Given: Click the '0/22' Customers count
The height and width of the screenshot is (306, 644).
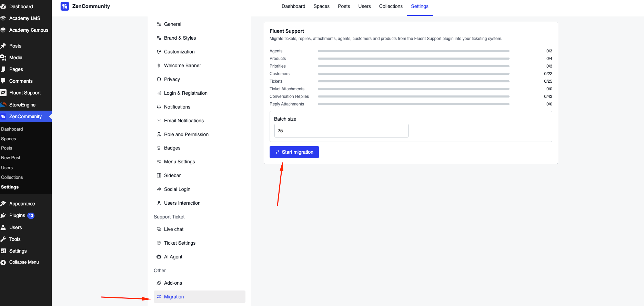Looking at the screenshot, I should [x=548, y=74].
